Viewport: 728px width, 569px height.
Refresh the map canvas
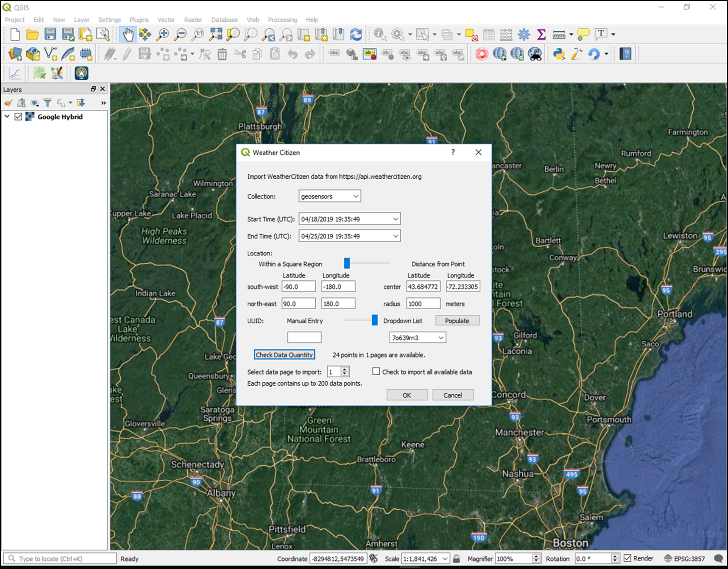pos(356,34)
